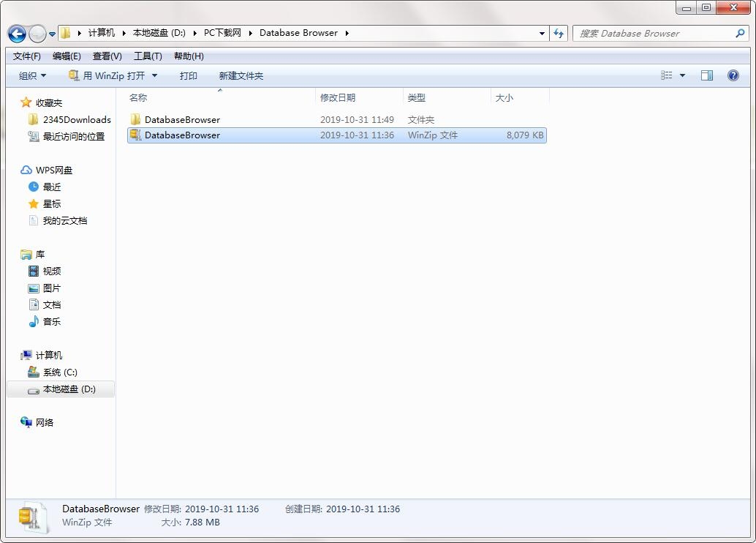The height and width of the screenshot is (543, 756).
Task: Click 打印 toolbar button
Action: pos(189,76)
